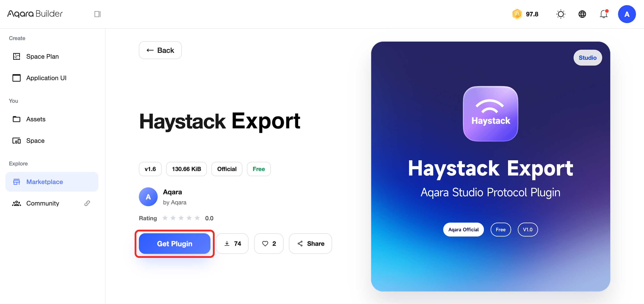Go to Assets section

52,119
